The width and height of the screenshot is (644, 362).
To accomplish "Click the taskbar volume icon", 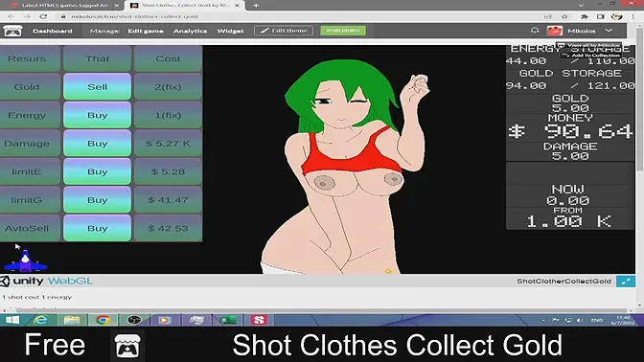I will click(580, 320).
